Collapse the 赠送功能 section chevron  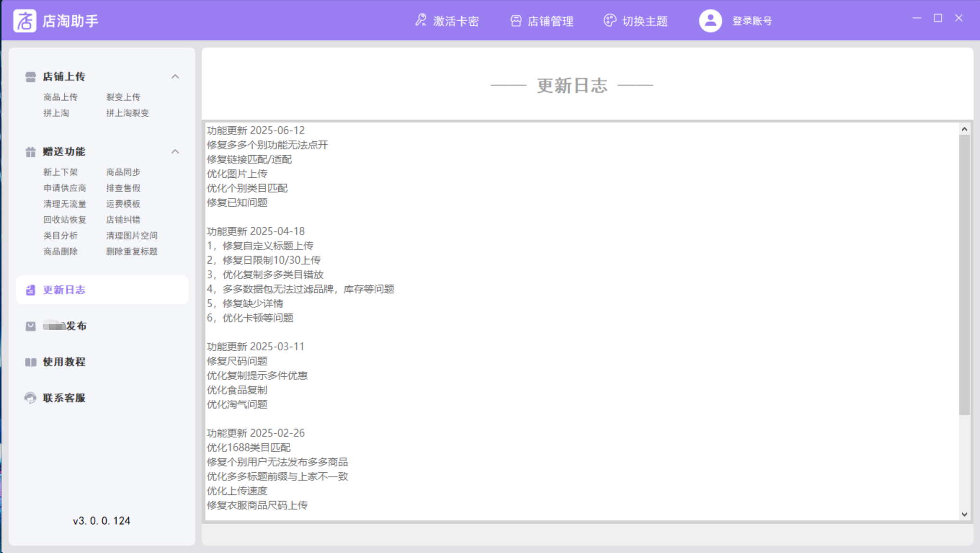coord(175,151)
